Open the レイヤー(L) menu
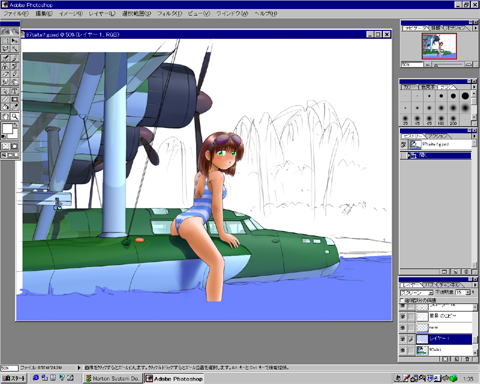The image size is (480, 384). [102, 14]
